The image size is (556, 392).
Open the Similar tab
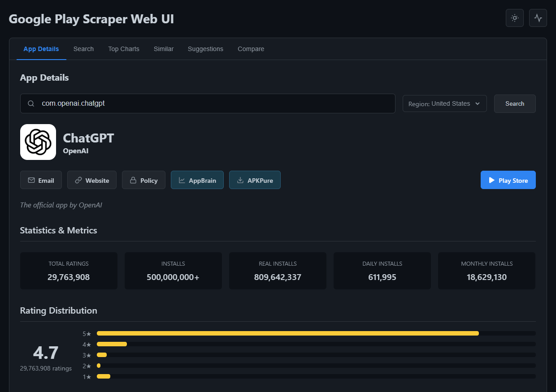(x=164, y=49)
